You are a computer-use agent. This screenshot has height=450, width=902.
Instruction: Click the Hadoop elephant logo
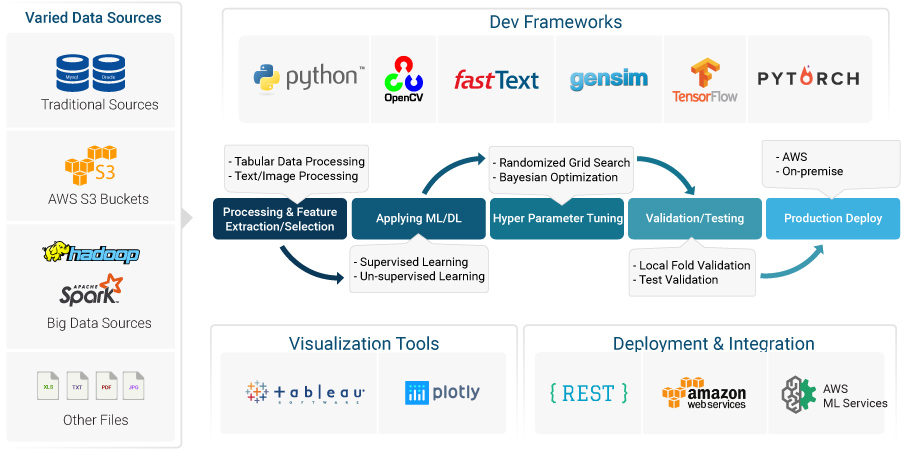point(91,253)
